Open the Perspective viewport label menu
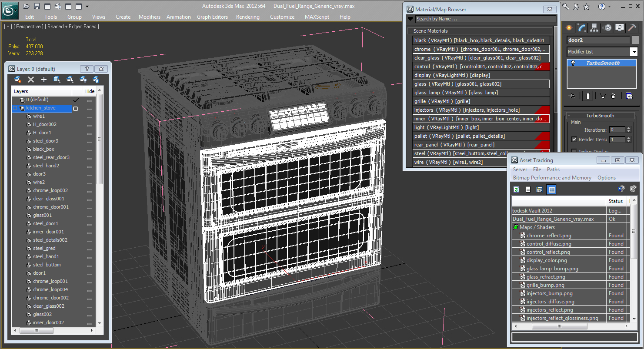Viewport: 644px width, 349px height. coord(28,27)
